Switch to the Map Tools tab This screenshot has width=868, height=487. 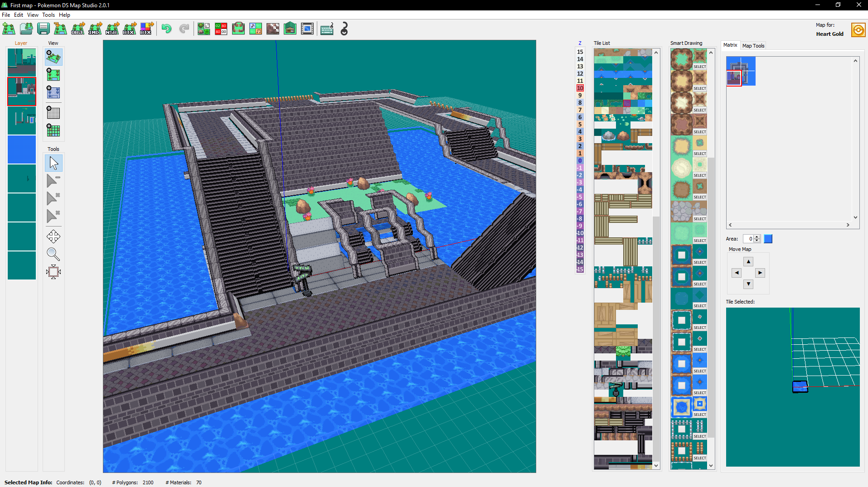(x=753, y=46)
